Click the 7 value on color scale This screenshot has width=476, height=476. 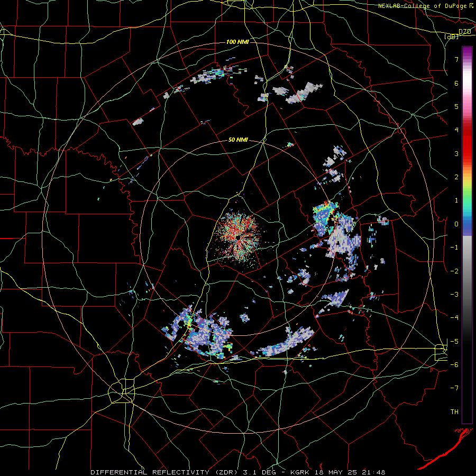[456, 59]
